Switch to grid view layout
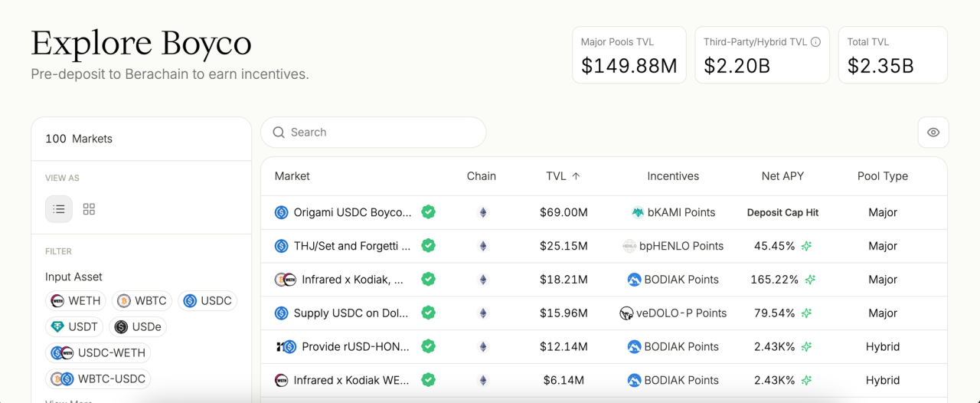Viewport: 980px width, 403px height. click(x=89, y=209)
